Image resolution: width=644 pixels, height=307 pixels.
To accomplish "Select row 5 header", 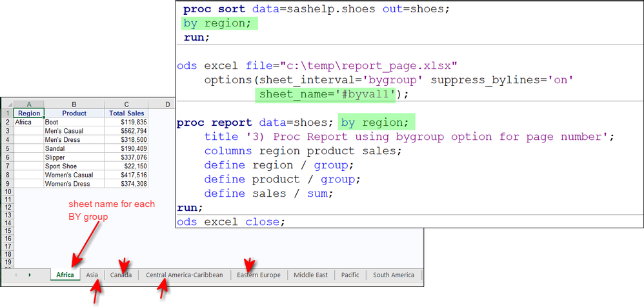I will (7, 148).
